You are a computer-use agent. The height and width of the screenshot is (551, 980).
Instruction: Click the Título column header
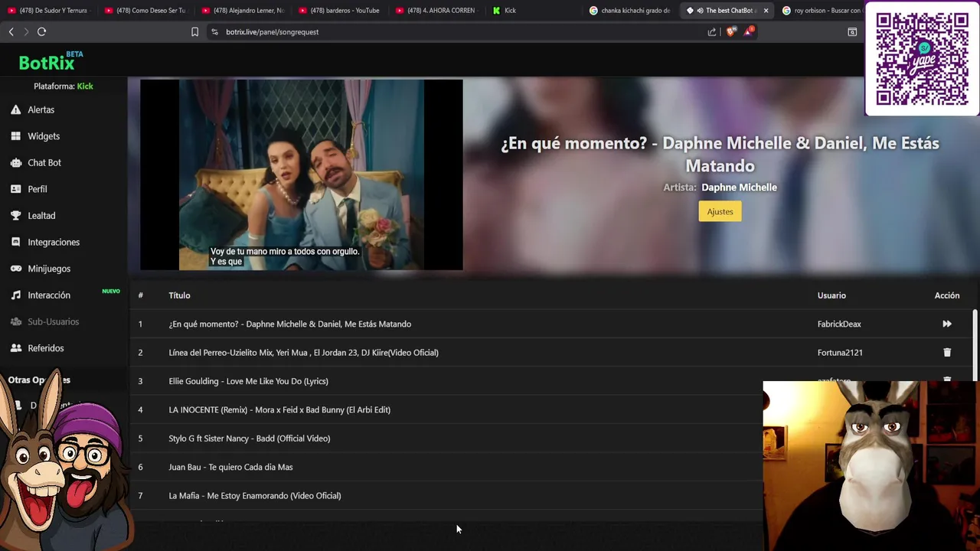179,295
